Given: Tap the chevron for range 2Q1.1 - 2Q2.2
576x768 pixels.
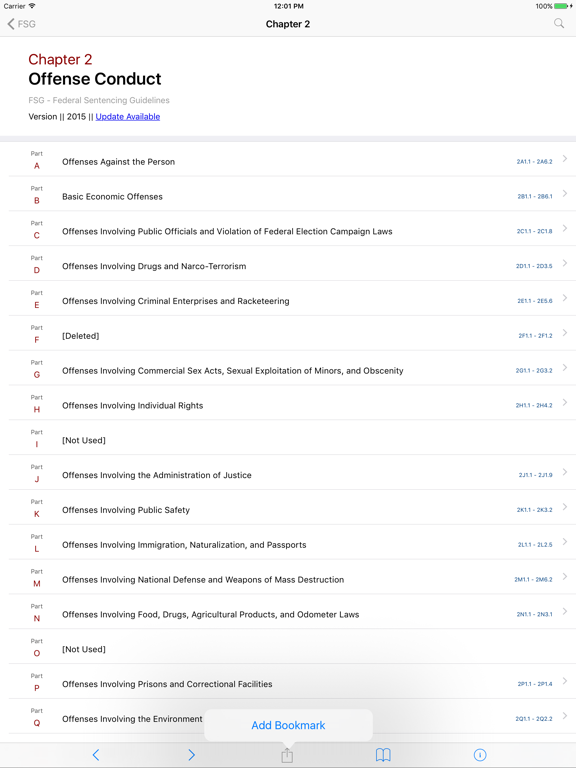Looking at the screenshot, I should tap(565, 715).
